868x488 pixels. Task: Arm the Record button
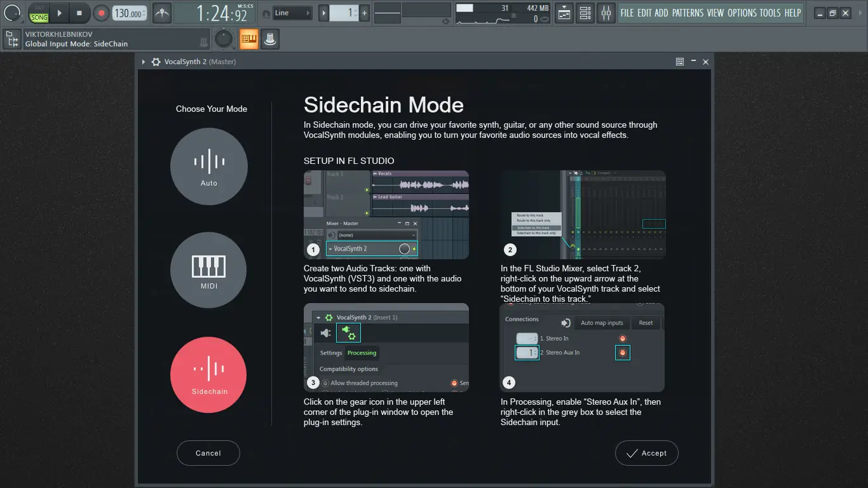click(x=101, y=13)
